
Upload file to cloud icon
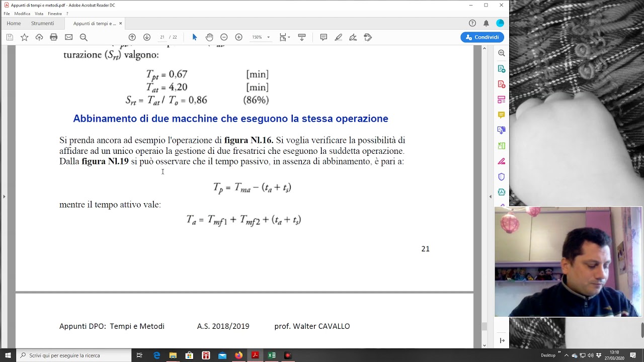39,37
